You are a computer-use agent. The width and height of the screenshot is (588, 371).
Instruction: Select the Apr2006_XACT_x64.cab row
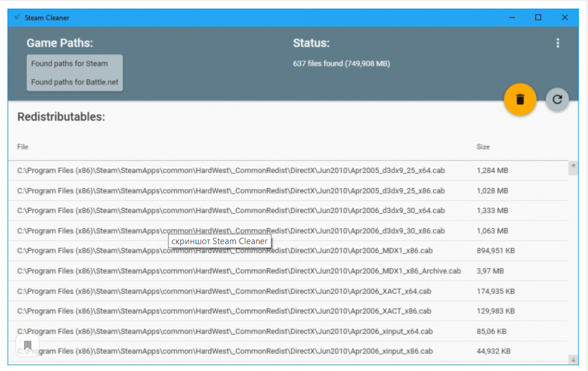[x=288, y=291]
